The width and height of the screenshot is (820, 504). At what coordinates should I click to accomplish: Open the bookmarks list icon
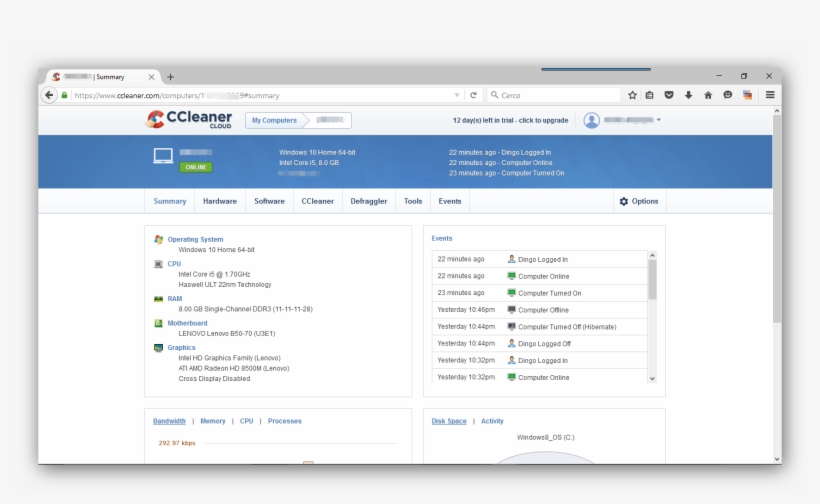pyautogui.click(x=650, y=95)
